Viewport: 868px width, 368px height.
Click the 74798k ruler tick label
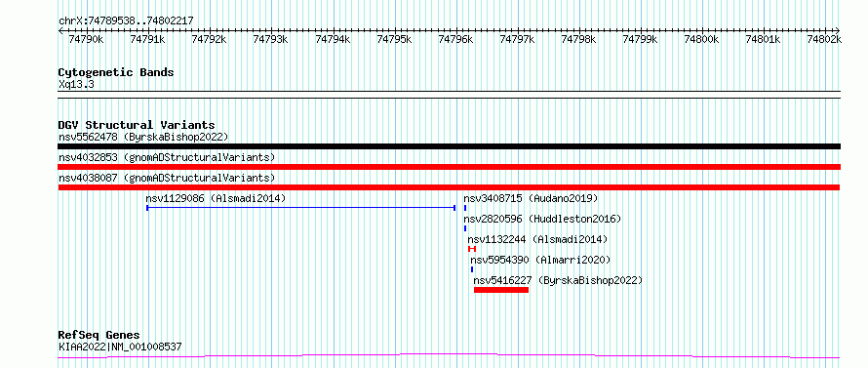point(578,39)
